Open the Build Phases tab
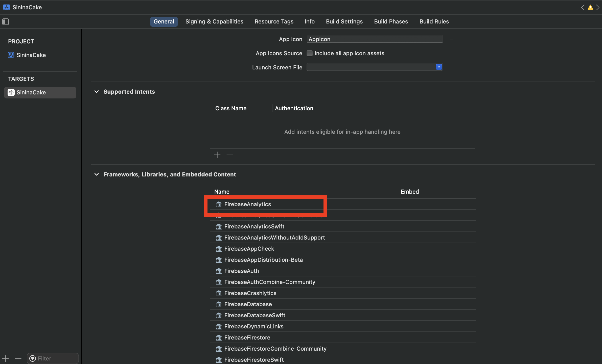 [x=391, y=22]
